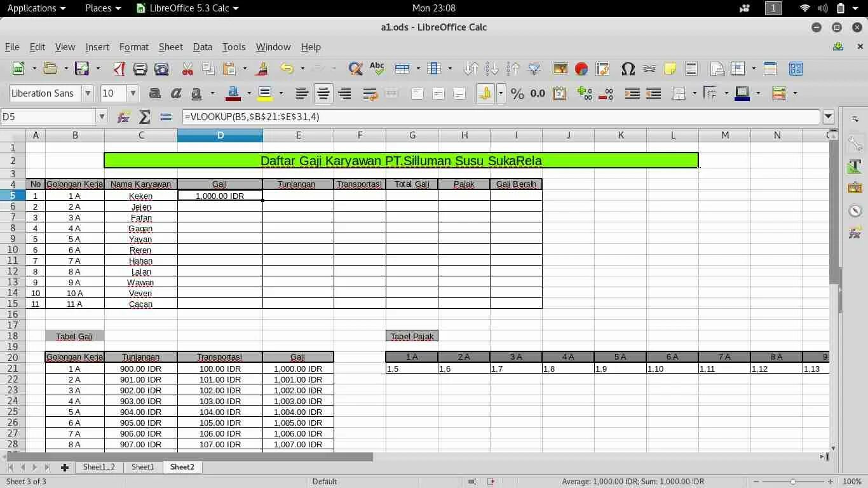
Task: Open the Sheet menu
Action: click(171, 47)
